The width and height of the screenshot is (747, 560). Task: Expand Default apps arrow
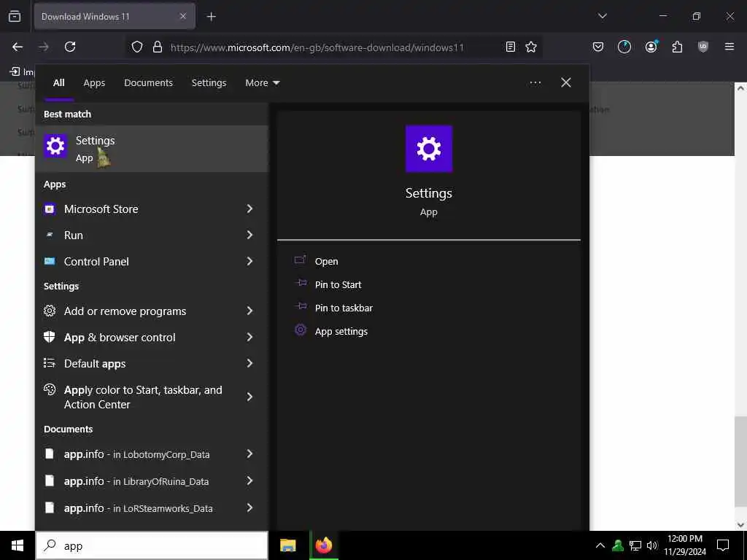pos(249,364)
